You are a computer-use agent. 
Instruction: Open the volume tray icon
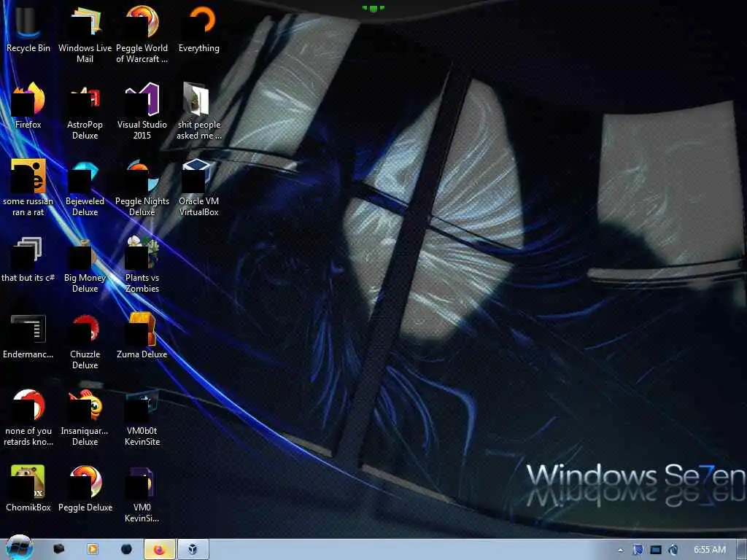(x=673, y=550)
